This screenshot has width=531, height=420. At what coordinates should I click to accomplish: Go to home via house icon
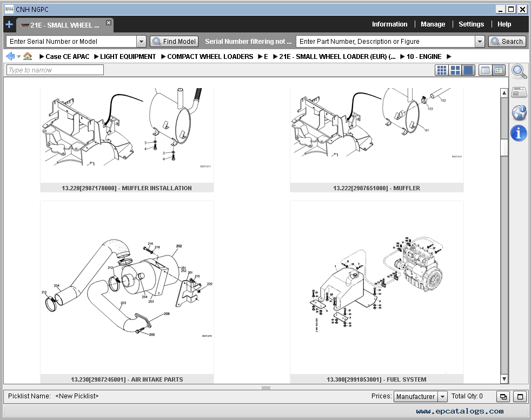[x=28, y=56]
